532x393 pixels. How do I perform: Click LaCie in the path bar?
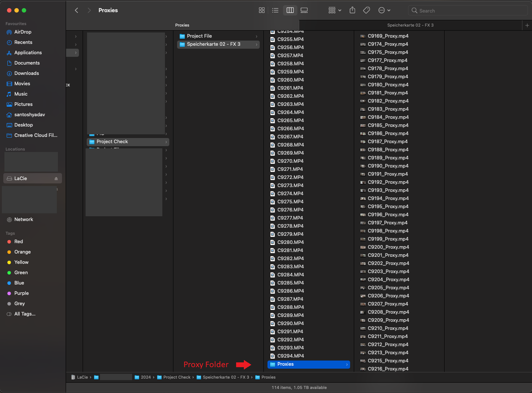coord(79,377)
